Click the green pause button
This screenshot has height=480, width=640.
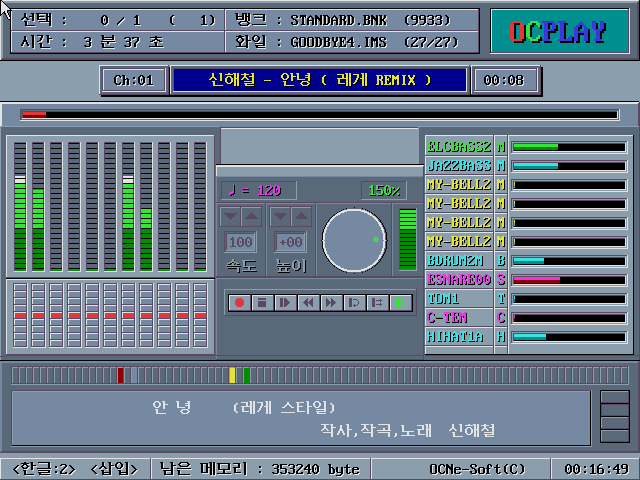(x=400, y=302)
